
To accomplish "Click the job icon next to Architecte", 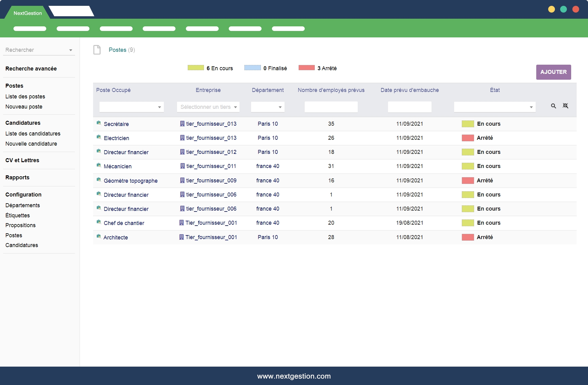I will (99, 237).
